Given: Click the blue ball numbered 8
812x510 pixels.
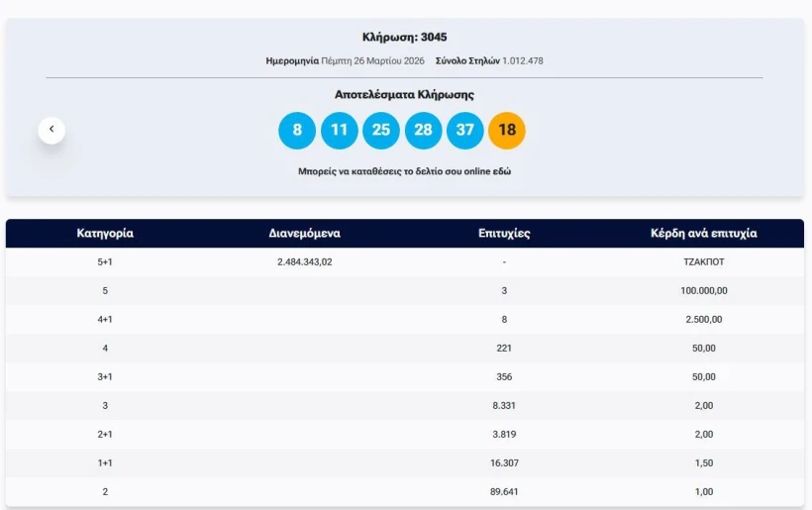Looking at the screenshot, I should coord(297,130).
